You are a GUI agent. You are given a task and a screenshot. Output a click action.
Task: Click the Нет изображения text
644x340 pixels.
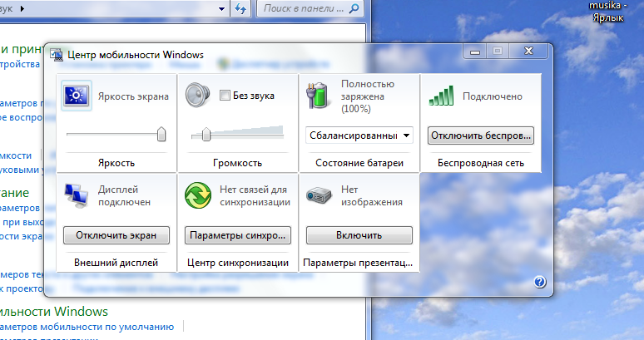coord(372,195)
